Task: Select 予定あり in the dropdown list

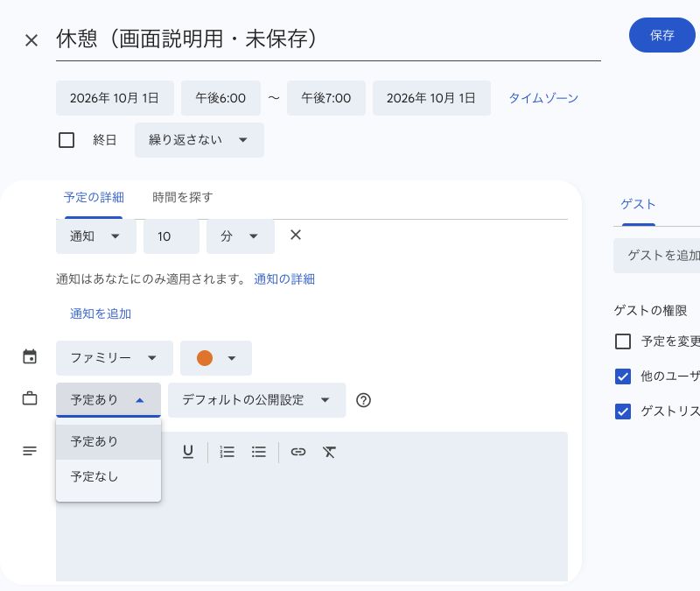Action: 108,442
